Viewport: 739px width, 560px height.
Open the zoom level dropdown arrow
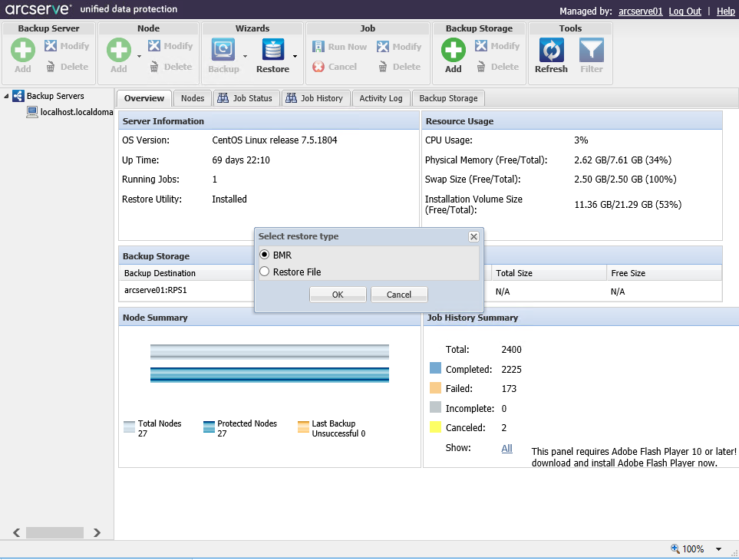(719, 548)
